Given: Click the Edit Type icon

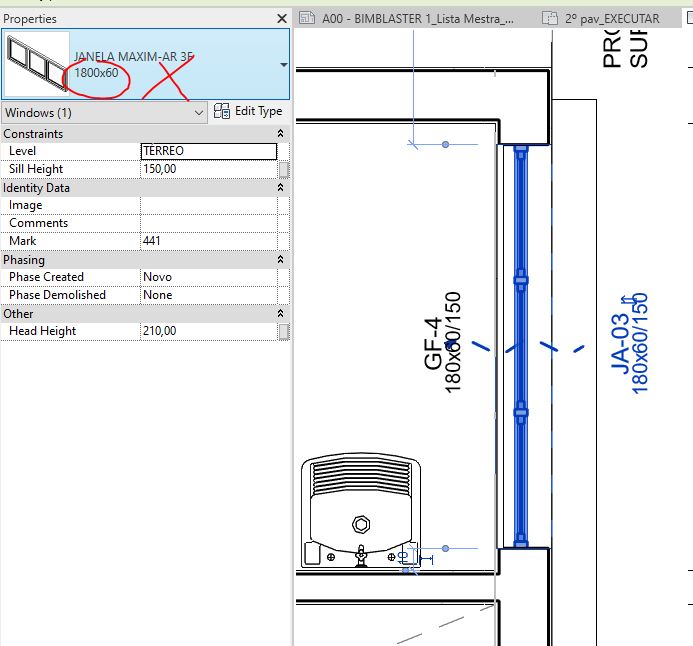Looking at the screenshot, I should 221,111.
